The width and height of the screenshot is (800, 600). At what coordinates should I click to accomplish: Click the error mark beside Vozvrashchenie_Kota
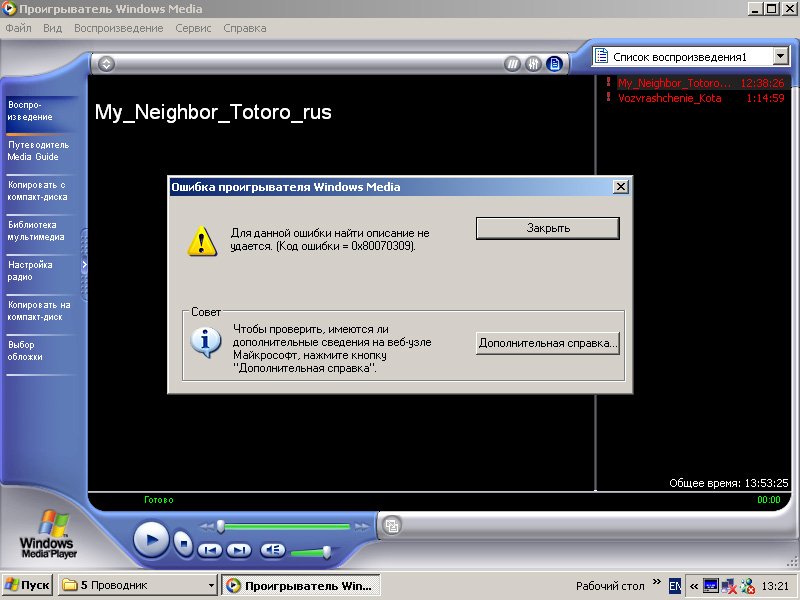(x=608, y=97)
